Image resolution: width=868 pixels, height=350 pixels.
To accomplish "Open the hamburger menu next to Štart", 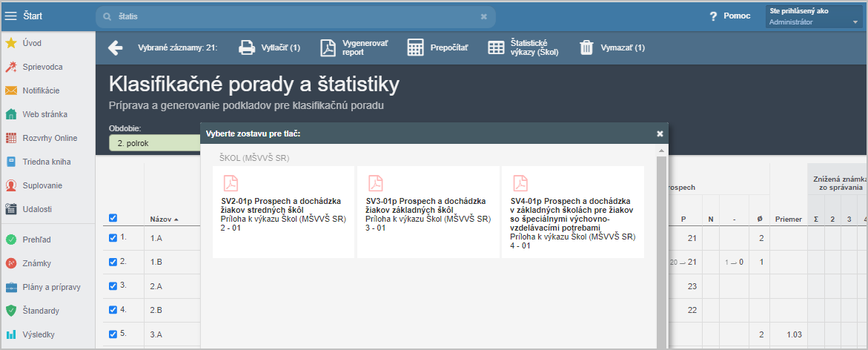I will 10,16.
